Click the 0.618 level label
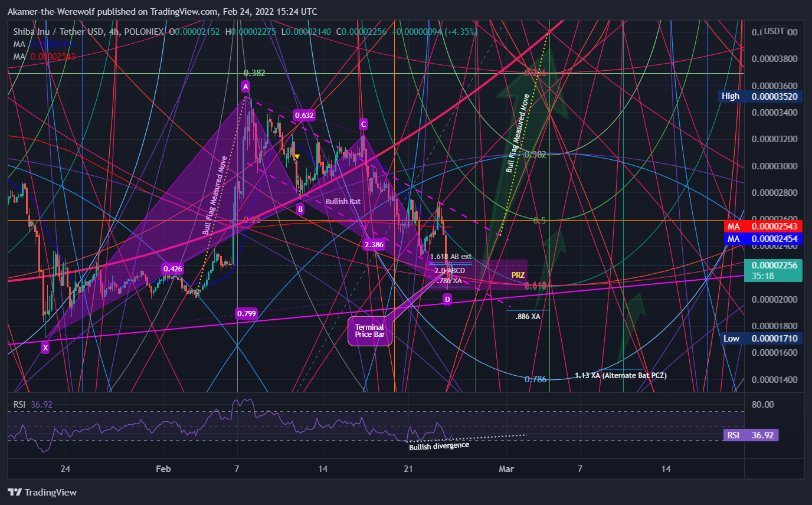Image resolution: width=812 pixels, height=505 pixels. click(x=536, y=286)
